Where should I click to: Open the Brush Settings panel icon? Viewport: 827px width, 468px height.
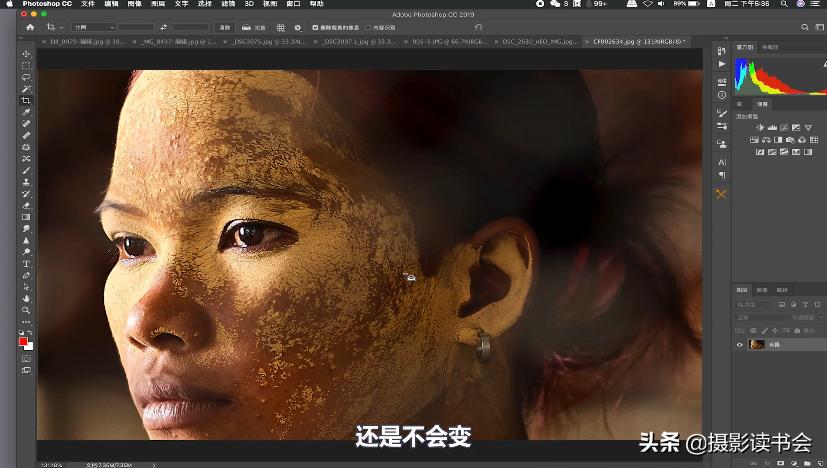click(x=722, y=112)
